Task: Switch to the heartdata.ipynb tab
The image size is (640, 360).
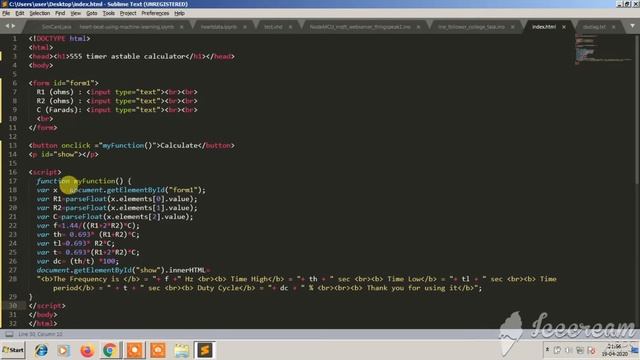Action: coord(218,27)
